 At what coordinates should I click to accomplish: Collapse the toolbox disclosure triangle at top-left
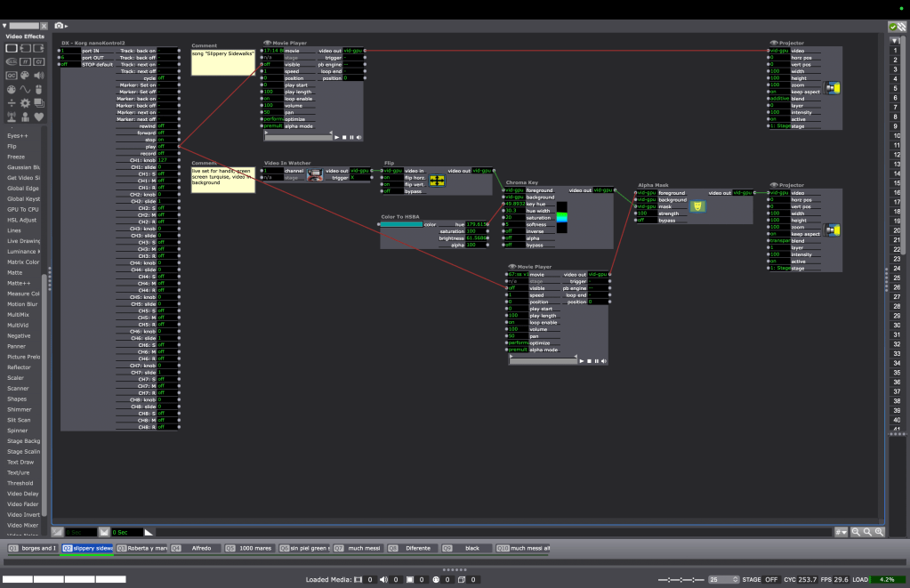click(4, 27)
